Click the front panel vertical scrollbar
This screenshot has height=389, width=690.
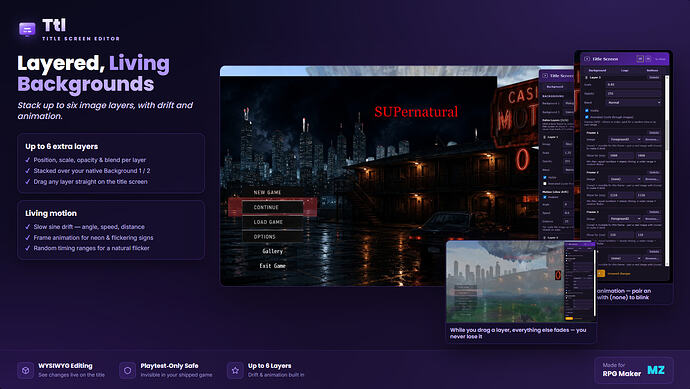(667, 172)
